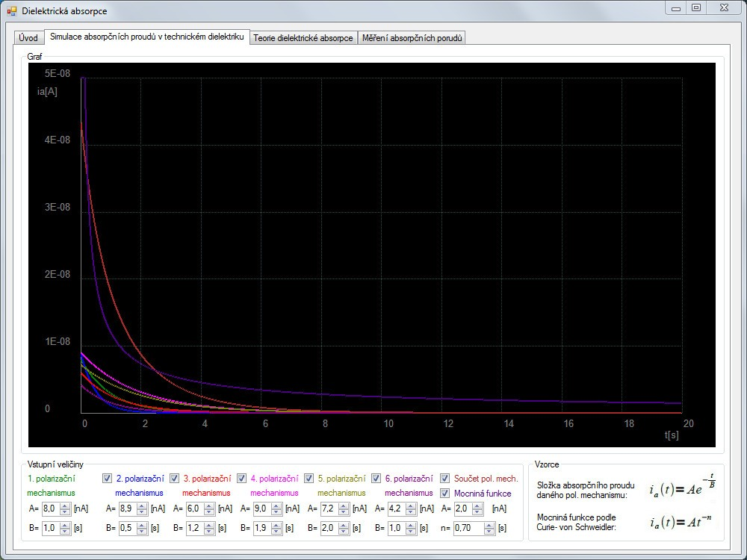Toggle the 4. polarizační mechanismus checkbox
Viewport: 747px width, 560px height.
[241, 479]
